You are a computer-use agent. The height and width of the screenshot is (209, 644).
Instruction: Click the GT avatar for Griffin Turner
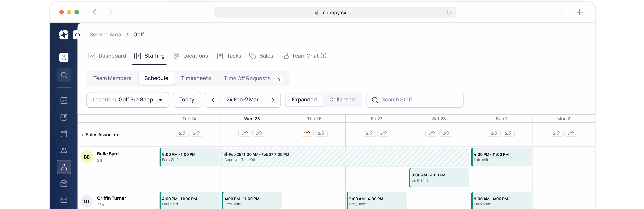(87, 201)
